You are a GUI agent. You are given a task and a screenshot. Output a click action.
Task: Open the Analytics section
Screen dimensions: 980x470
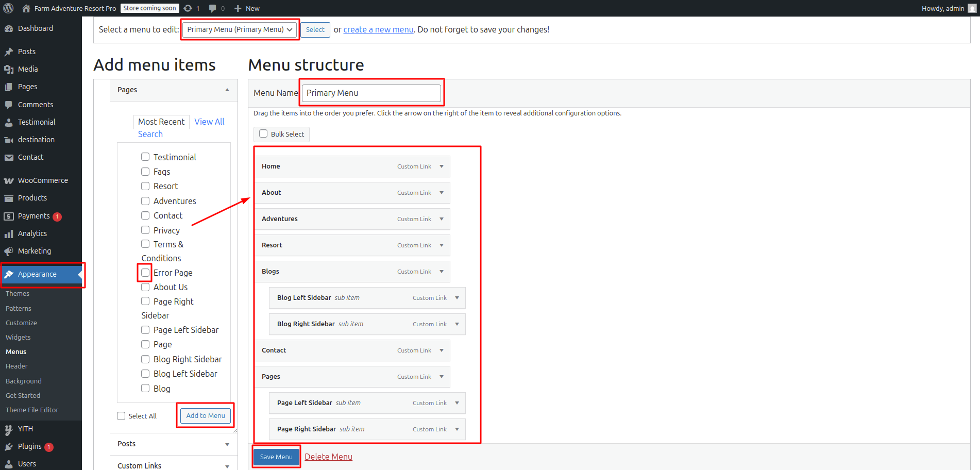tap(32, 233)
